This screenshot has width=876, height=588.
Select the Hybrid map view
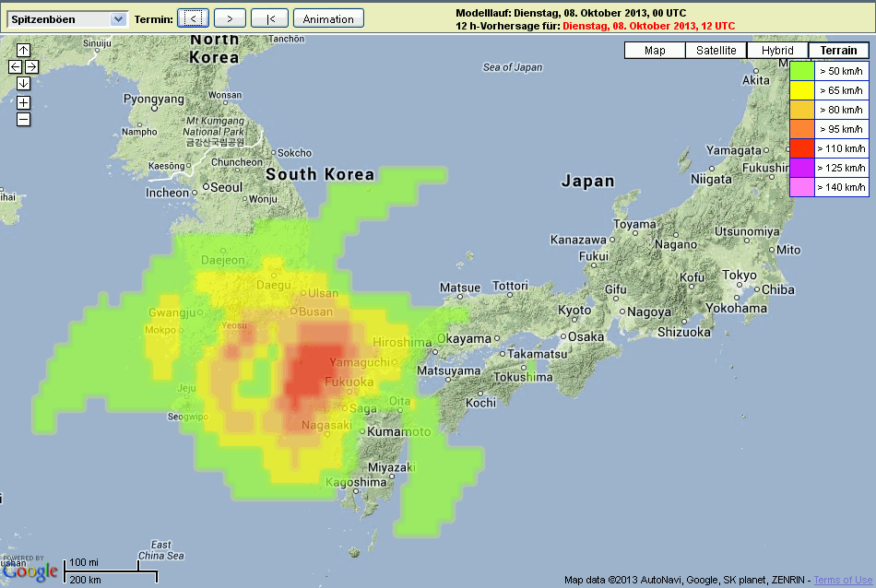tap(777, 51)
